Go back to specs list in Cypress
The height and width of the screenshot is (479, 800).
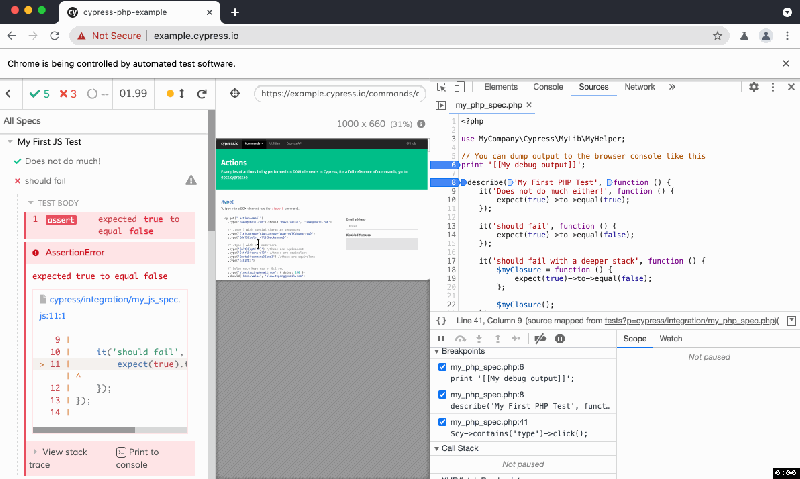click(x=9, y=93)
